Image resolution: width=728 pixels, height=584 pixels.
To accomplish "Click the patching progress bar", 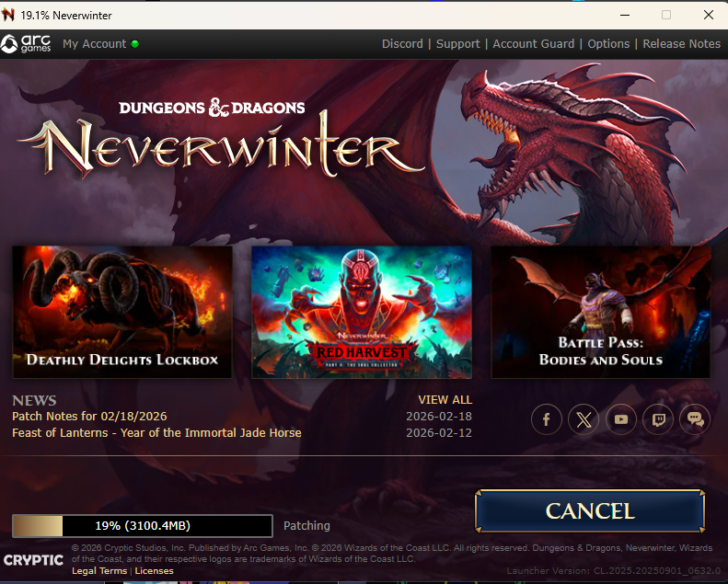I will click(x=142, y=526).
